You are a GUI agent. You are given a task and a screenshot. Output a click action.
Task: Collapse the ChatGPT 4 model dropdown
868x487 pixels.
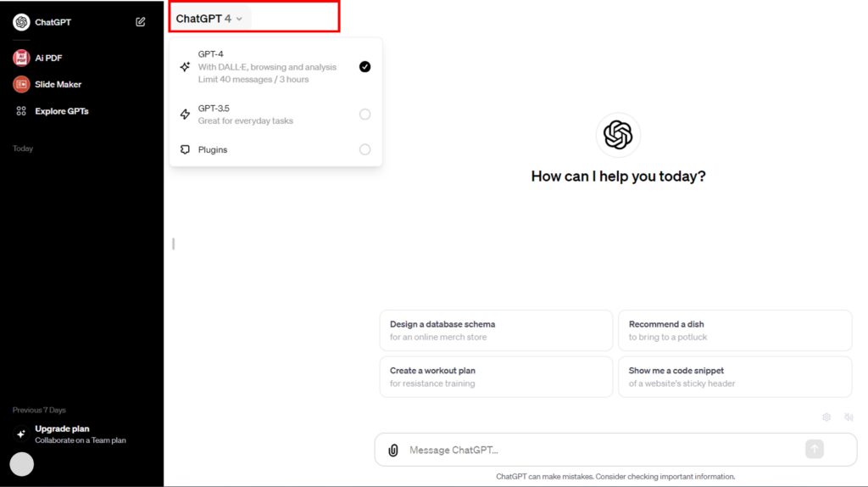click(209, 19)
